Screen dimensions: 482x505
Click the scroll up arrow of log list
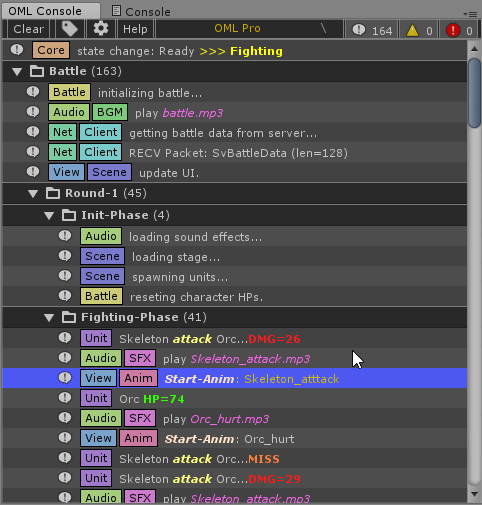coord(474,49)
